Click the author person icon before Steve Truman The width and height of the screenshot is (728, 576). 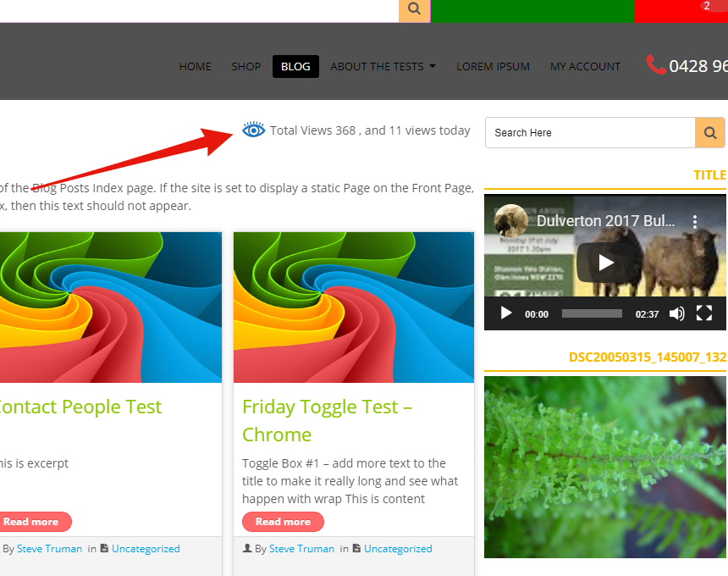(x=248, y=547)
